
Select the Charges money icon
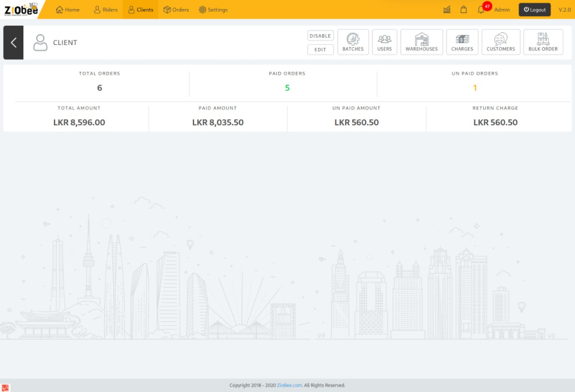(x=462, y=41)
